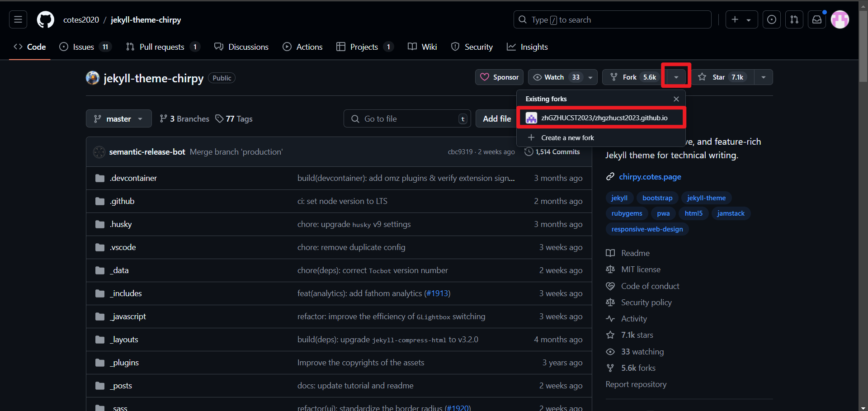The height and width of the screenshot is (411, 868).
Task: Open the Wiki tab
Action: 422,47
